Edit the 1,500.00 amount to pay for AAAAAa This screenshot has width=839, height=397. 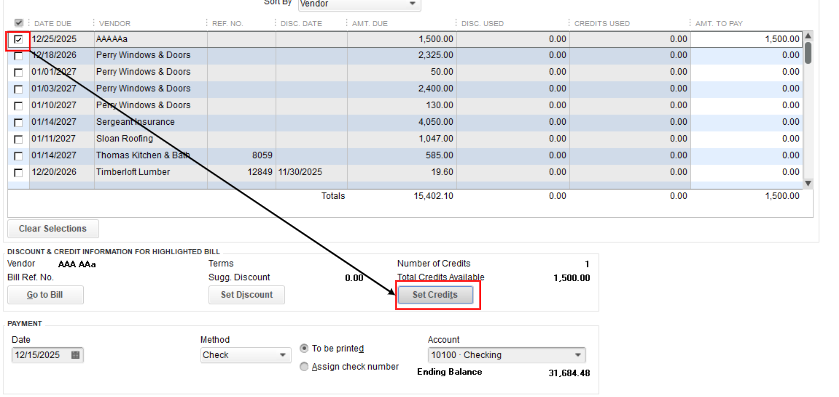point(747,39)
